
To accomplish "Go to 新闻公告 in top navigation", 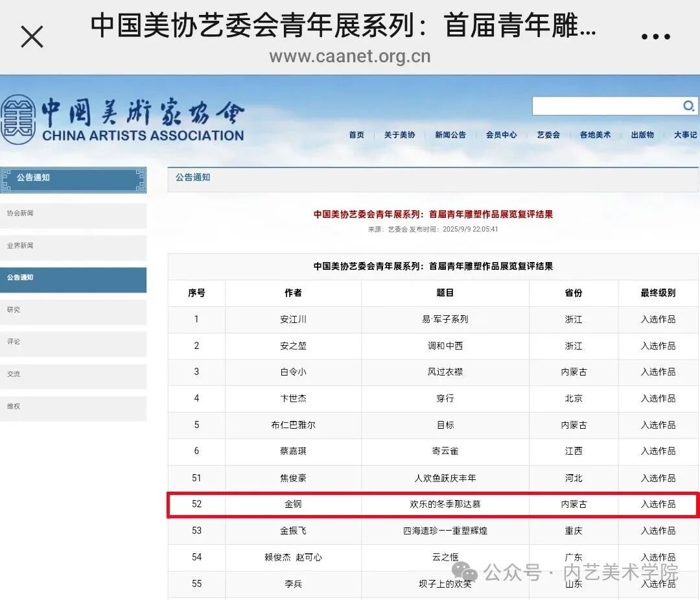I will pyautogui.click(x=450, y=135).
